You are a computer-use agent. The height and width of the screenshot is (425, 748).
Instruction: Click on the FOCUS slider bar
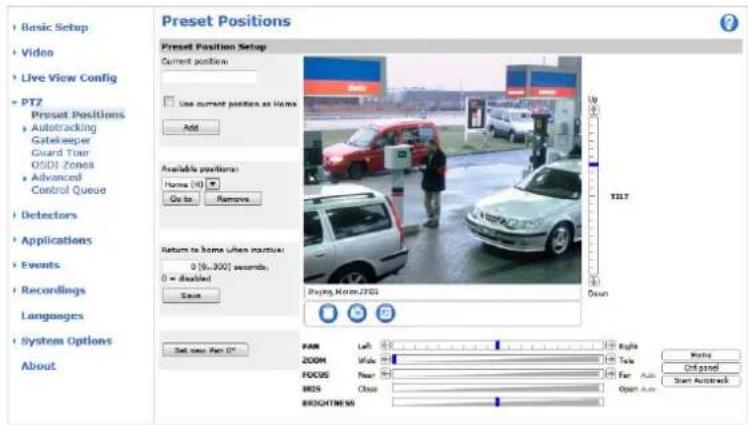click(498, 374)
